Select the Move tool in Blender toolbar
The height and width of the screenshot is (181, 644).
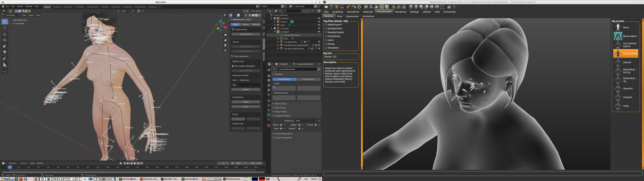point(5,34)
